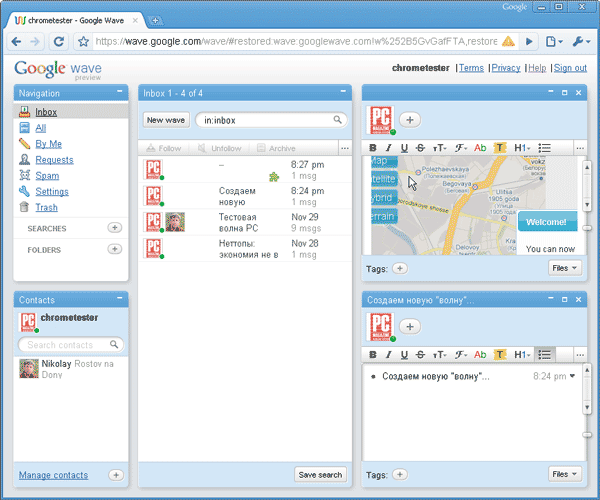Click Manage contacts link
This screenshot has height=500, width=600.
pyautogui.click(x=53, y=475)
